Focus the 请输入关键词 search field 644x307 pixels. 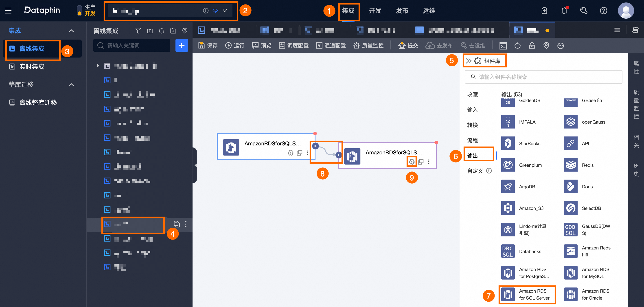132,45
